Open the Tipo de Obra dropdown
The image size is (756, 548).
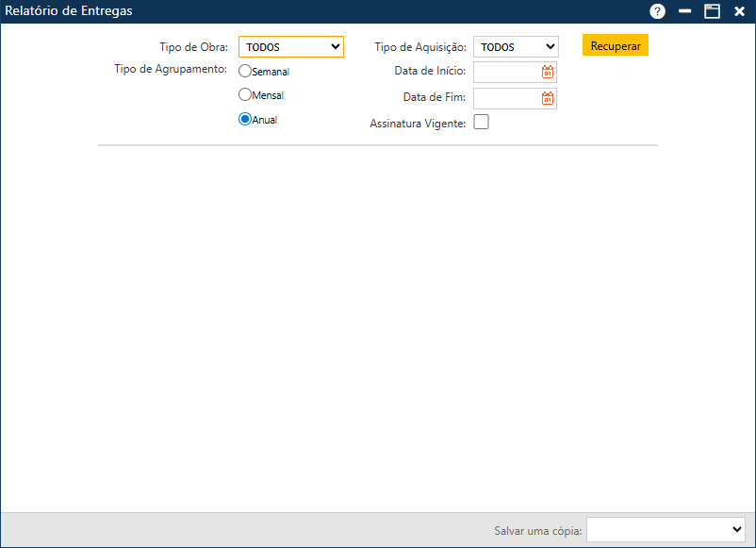[x=290, y=46]
